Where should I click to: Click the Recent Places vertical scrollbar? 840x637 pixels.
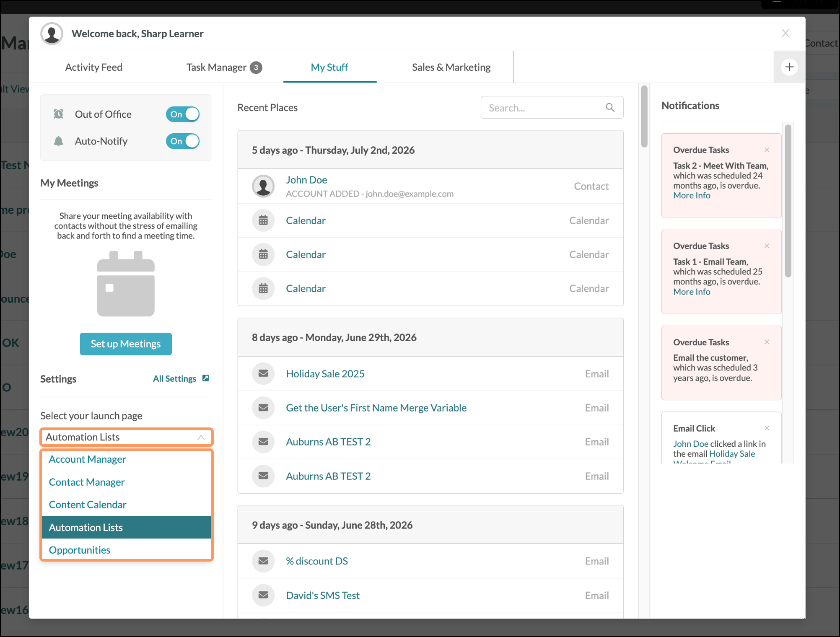(644, 117)
